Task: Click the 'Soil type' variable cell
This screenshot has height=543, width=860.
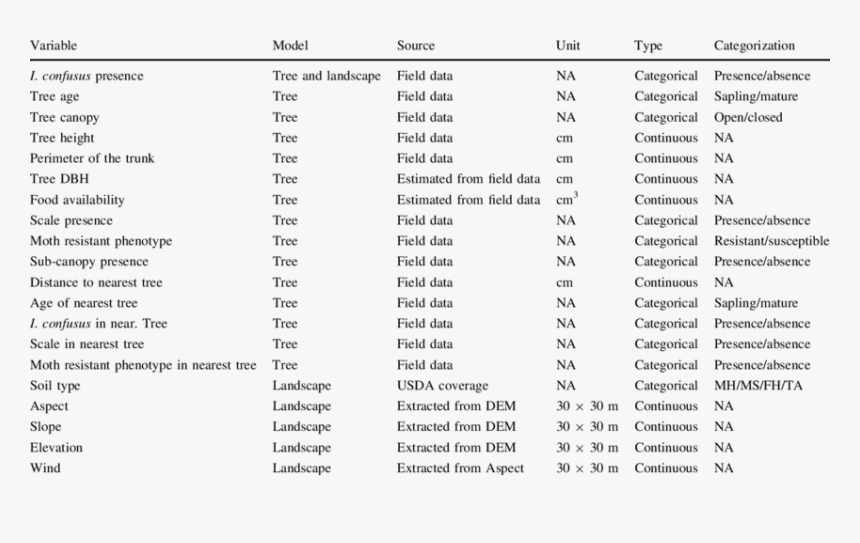Action: tap(55, 385)
